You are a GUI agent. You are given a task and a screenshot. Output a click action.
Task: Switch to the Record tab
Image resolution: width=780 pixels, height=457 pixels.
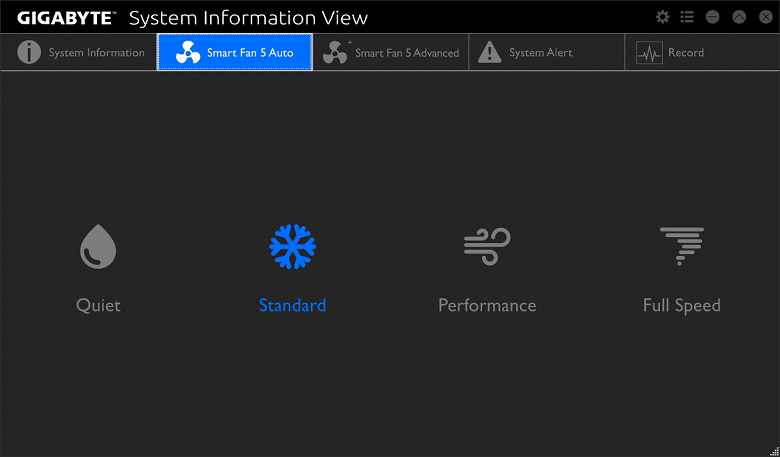(x=686, y=53)
